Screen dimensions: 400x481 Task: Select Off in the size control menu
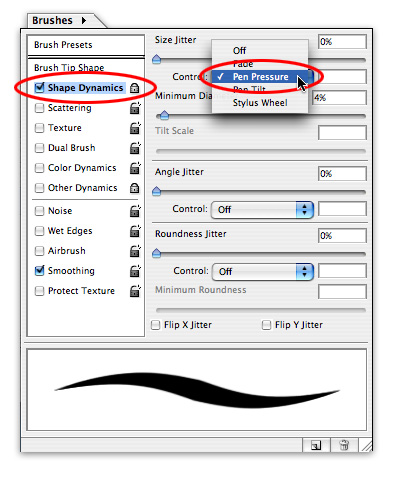[x=239, y=51]
